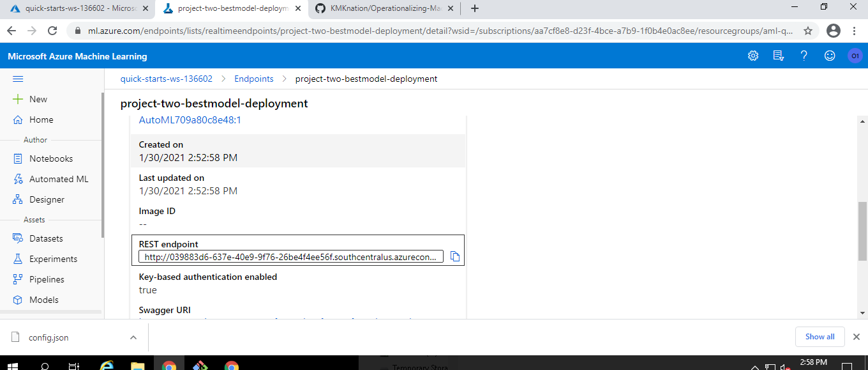Bookmark this page with star
This screenshot has height=370, width=868.
808,31
